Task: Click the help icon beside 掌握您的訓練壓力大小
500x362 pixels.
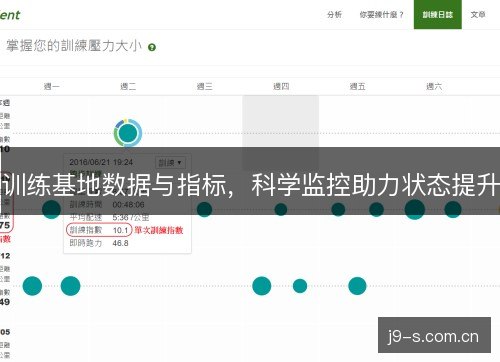Action: pyautogui.click(x=152, y=47)
